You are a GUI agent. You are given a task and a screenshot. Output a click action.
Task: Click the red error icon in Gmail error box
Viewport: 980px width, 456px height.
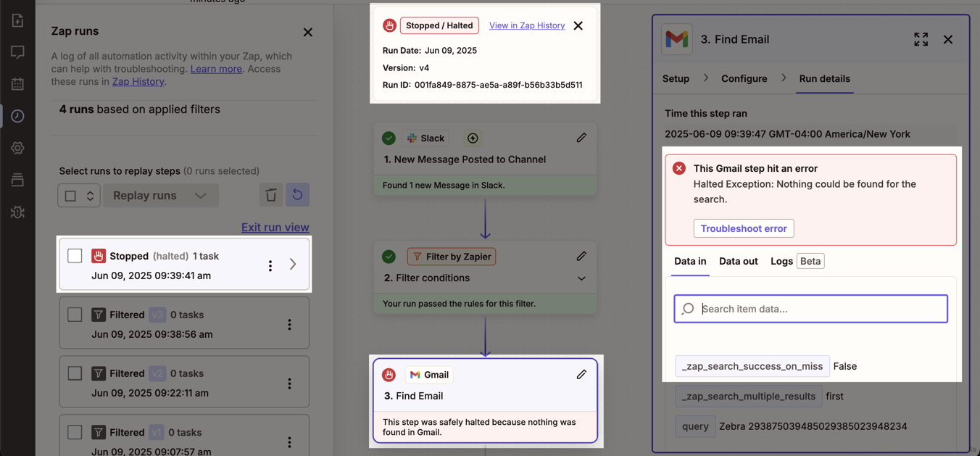[679, 168]
